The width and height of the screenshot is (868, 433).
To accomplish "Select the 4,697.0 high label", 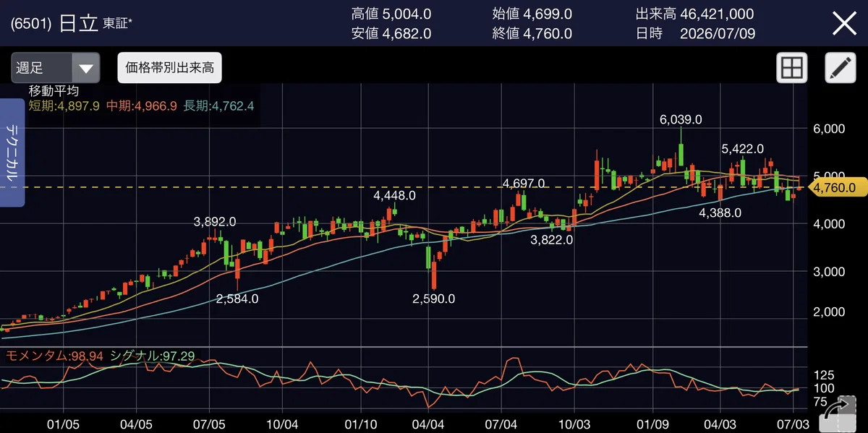I will (524, 184).
